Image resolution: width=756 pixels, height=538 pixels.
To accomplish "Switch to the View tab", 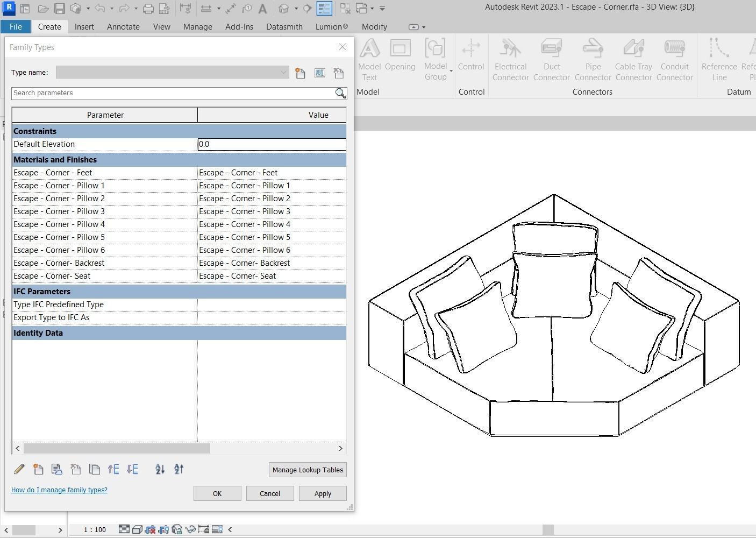I will [x=161, y=27].
